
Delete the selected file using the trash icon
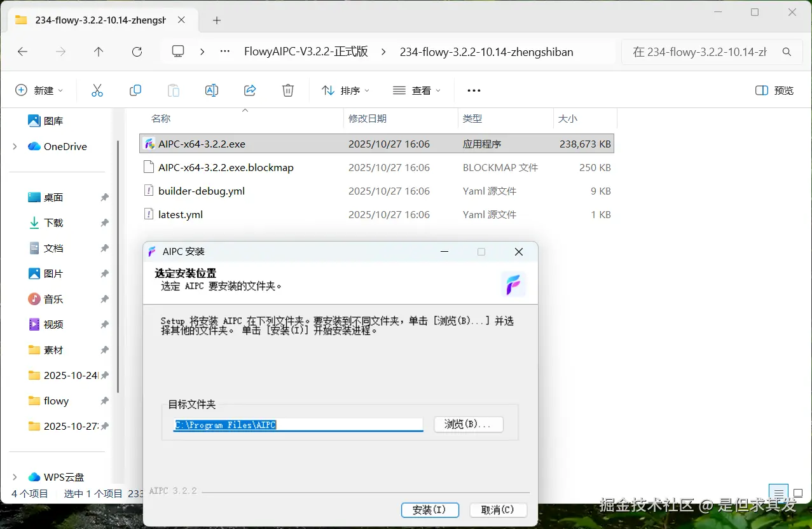tap(287, 90)
